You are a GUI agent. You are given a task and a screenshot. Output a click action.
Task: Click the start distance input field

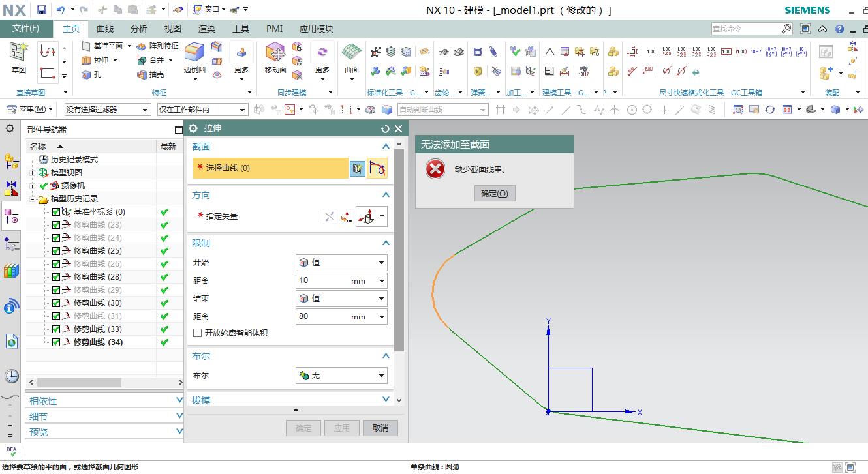coord(341,281)
